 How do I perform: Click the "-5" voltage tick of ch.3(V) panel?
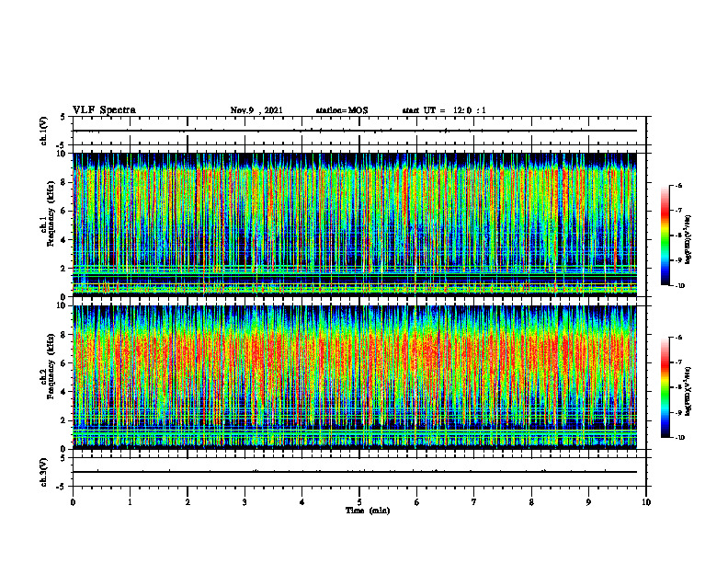pyautogui.click(x=62, y=487)
